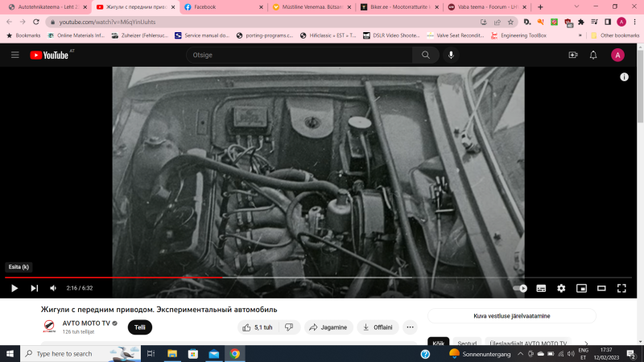Play the video

pyautogui.click(x=14, y=288)
